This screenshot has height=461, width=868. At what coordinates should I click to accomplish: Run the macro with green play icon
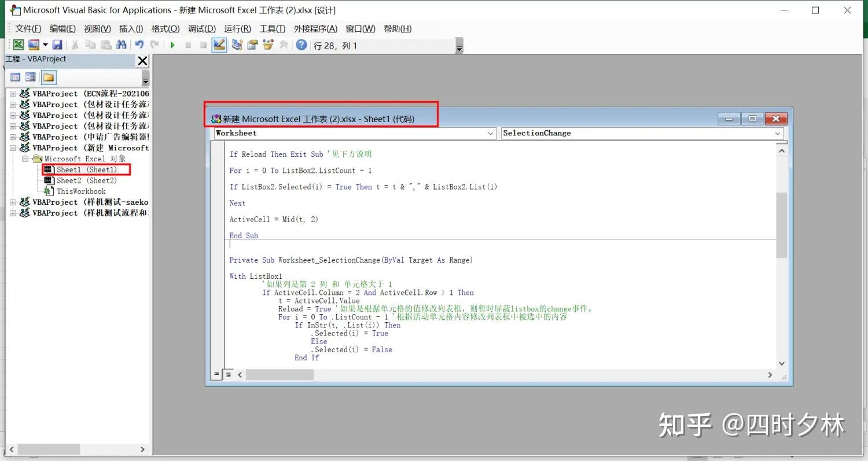pyautogui.click(x=172, y=45)
